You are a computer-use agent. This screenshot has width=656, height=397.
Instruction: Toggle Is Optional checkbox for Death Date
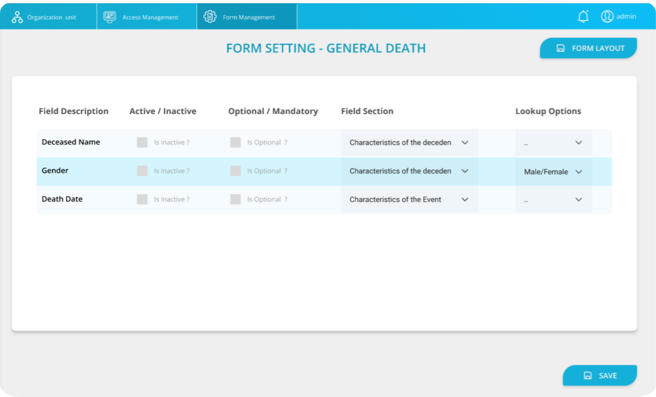coord(236,199)
